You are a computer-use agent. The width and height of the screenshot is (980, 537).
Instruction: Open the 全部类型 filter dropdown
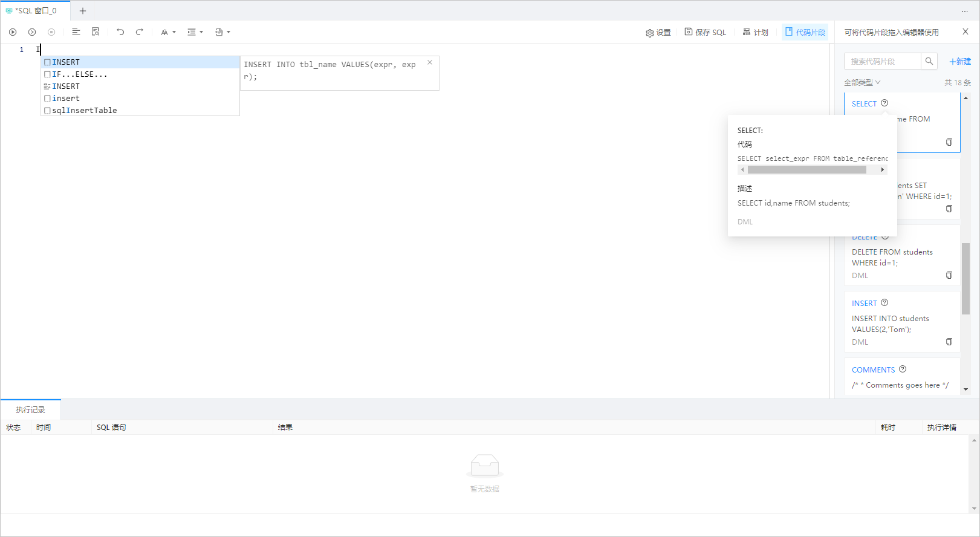tap(862, 82)
